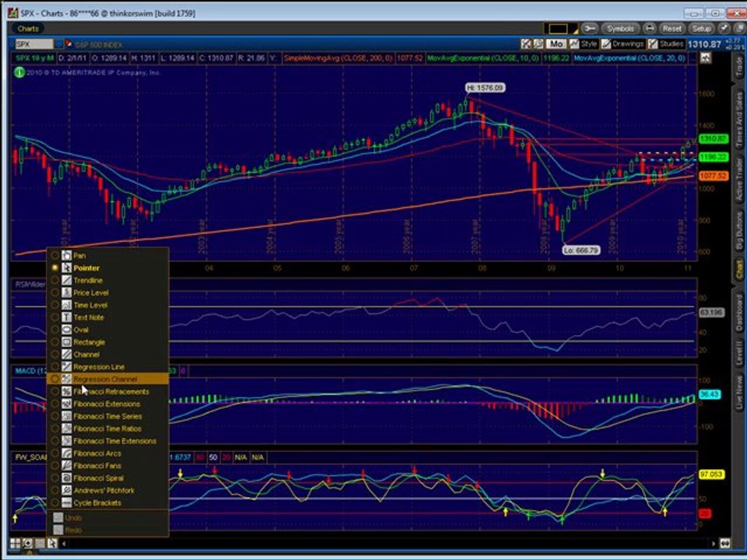Click the icon at bottom right corner of chart

(725, 543)
